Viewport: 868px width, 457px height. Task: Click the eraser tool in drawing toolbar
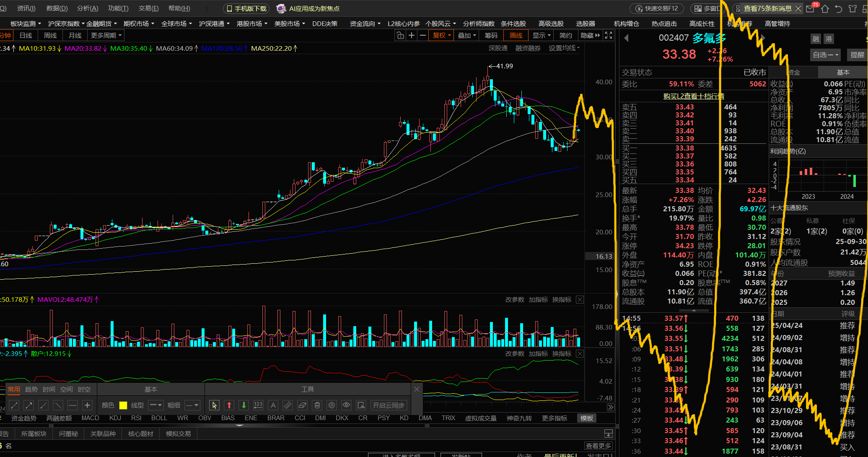click(x=302, y=405)
